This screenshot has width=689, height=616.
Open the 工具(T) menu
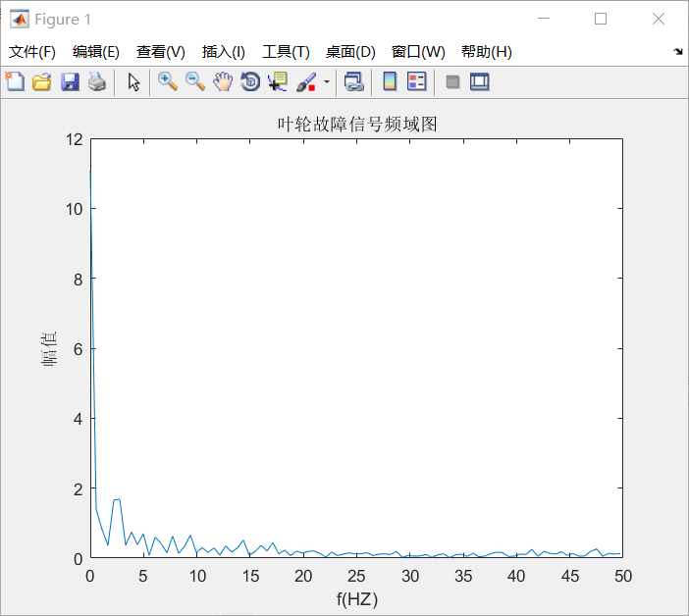pos(286,52)
